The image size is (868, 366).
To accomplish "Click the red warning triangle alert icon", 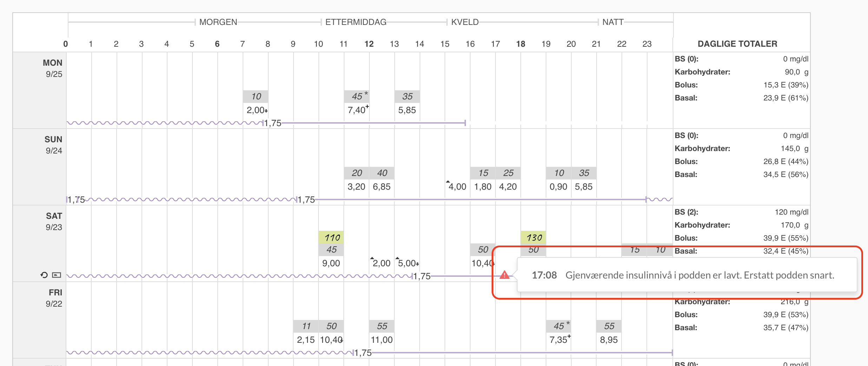I will [x=505, y=275].
